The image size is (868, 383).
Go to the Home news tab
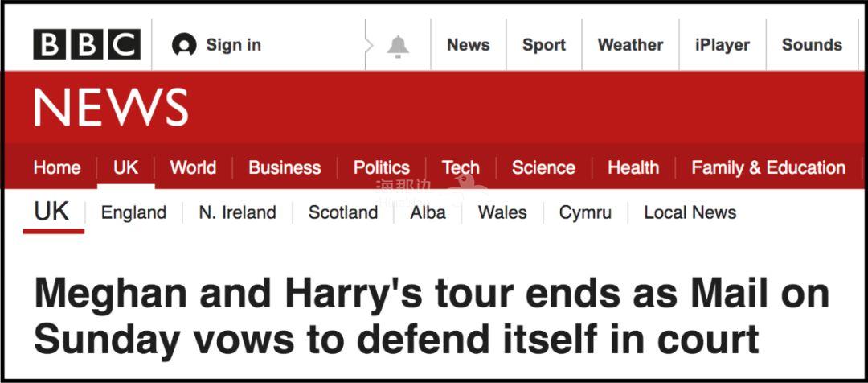pos(57,167)
